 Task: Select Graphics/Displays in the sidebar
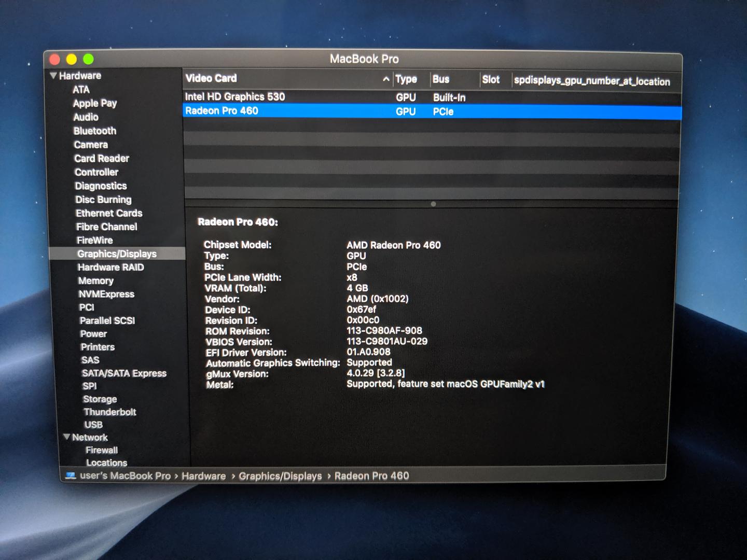pos(117,254)
